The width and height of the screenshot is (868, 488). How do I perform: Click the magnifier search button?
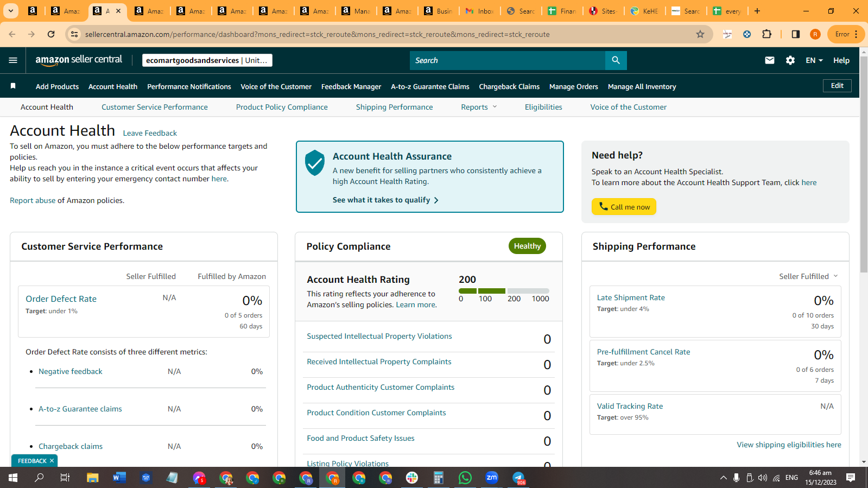[616, 60]
